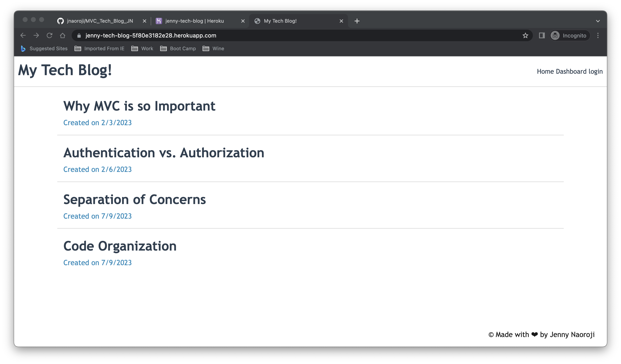
Task: Open the Separation of Concerns post
Action: tap(134, 199)
